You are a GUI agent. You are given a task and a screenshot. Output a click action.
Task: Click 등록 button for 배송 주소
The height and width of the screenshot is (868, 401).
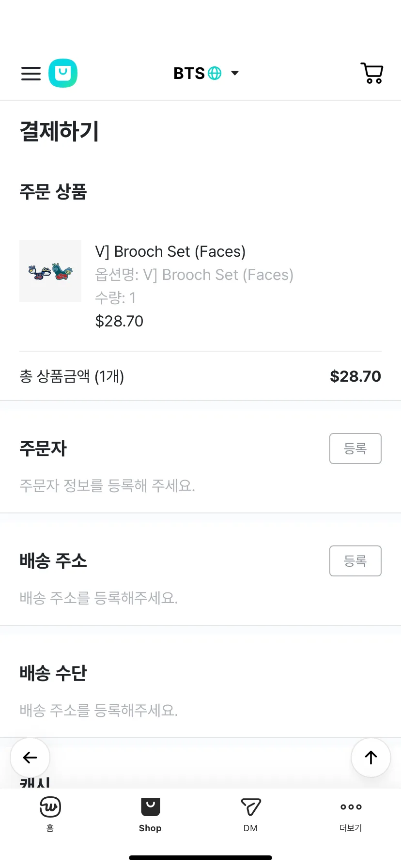tap(355, 561)
